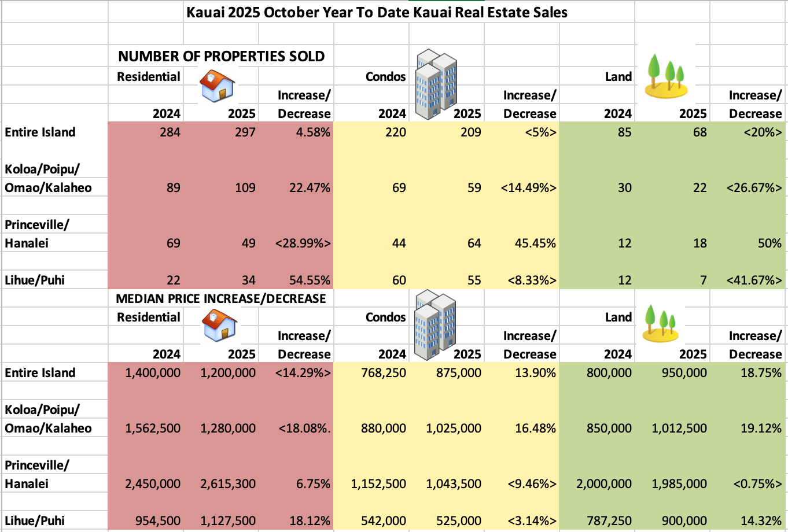The height and width of the screenshot is (532, 788).
Task: Select the MEDIAN PRICE INCREASE/DECREASE heading cell
Action: pyautogui.click(x=221, y=298)
